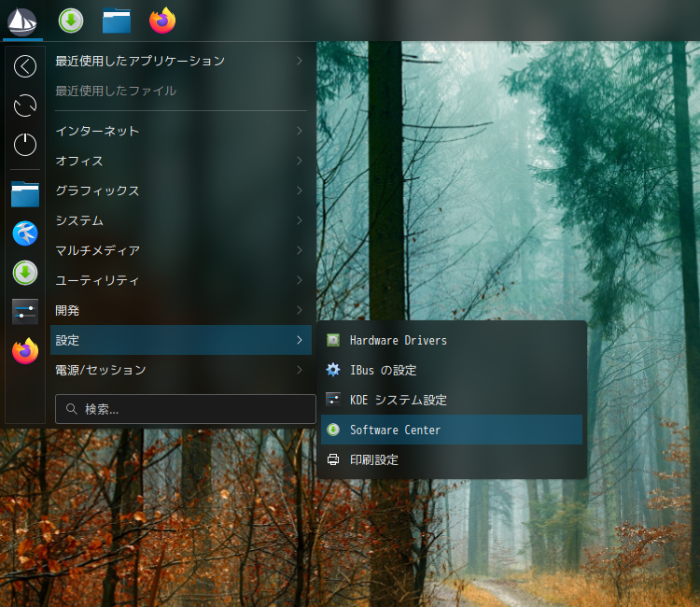Open file manager in menu sidebar

[x=25, y=194]
